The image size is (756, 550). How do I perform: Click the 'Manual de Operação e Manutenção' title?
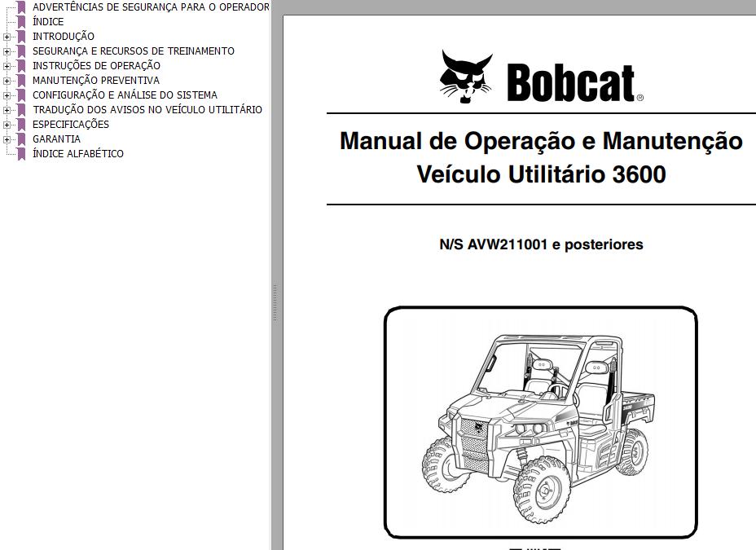[541, 142]
